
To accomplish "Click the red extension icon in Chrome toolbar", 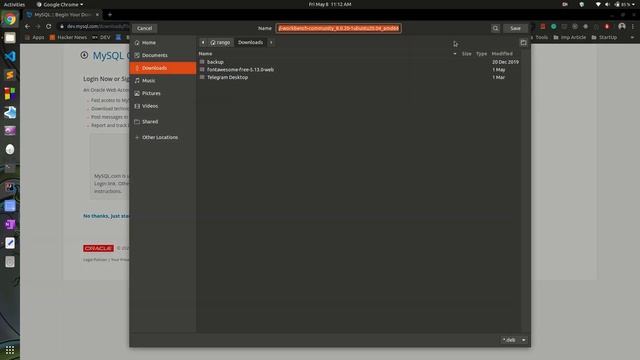I will coord(542,26).
